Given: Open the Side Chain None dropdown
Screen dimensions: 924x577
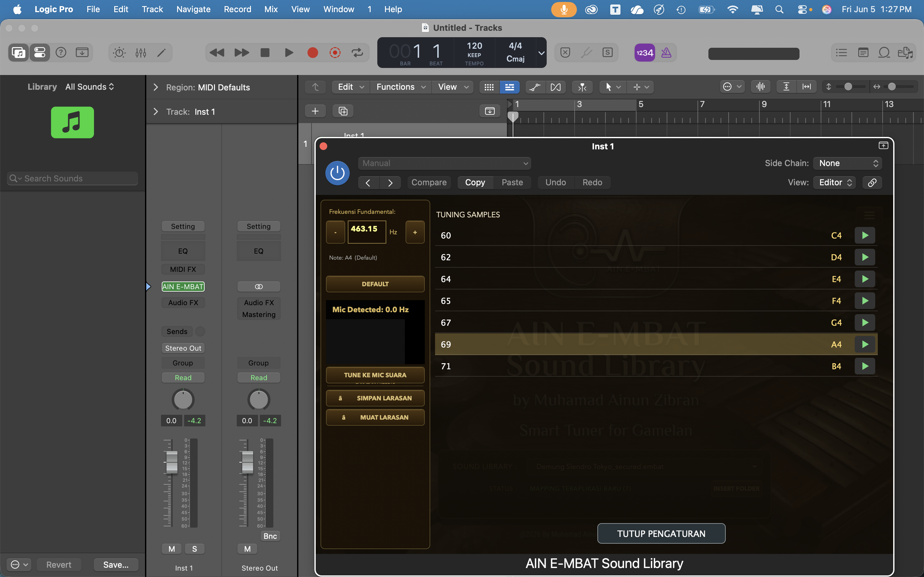Looking at the screenshot, I should tap(847, 163).
